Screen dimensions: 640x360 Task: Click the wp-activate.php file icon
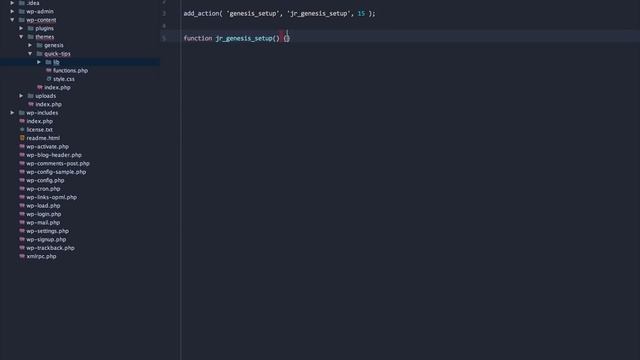[x=22, y=147]
